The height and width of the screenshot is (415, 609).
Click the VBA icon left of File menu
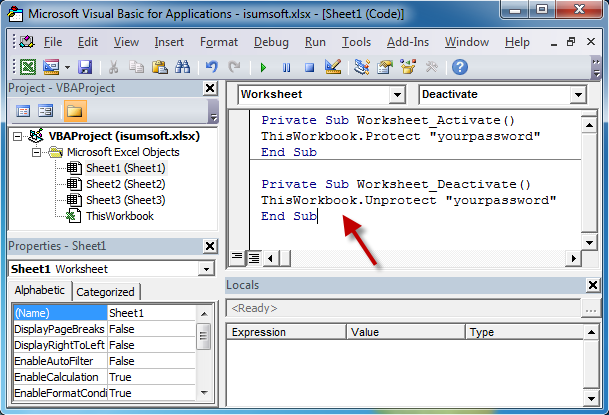[27, 42]
